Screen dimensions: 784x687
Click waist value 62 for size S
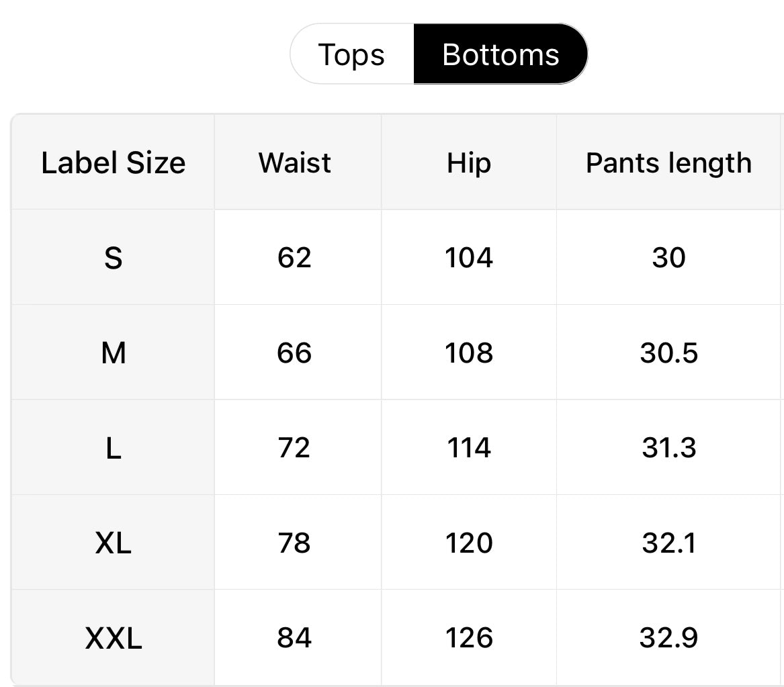294,258
